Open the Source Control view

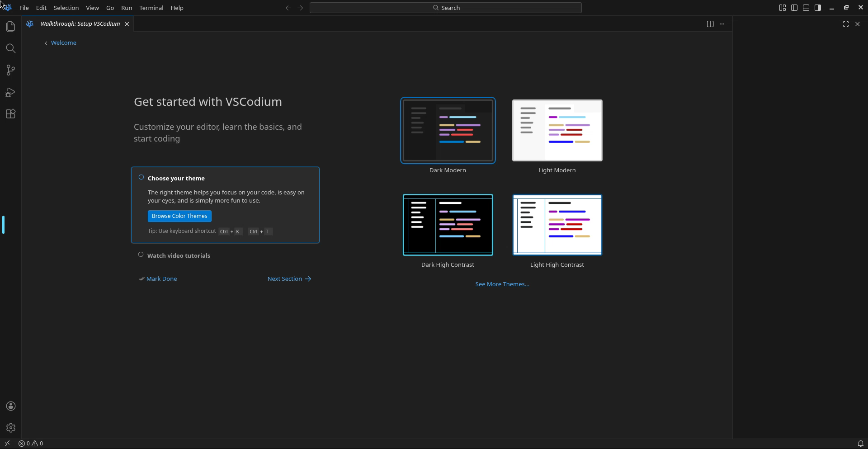tap(10, 70)
